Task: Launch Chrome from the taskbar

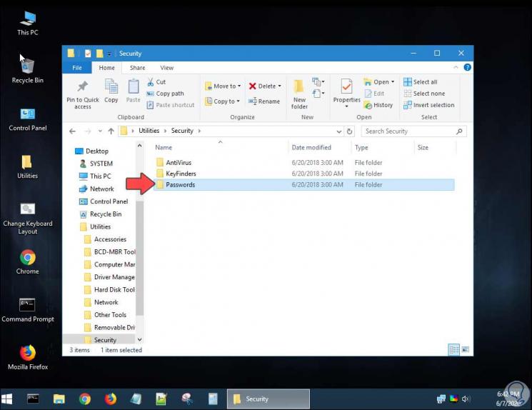Action: point(85,399)
